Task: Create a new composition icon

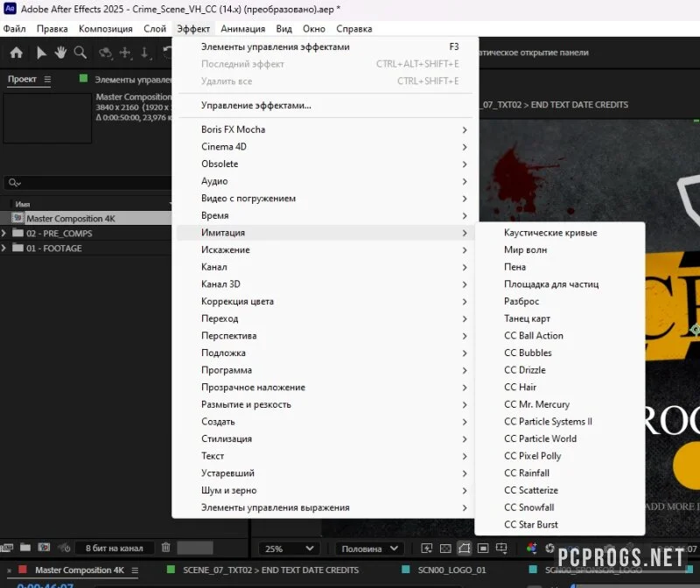Action: click(44, 548)
